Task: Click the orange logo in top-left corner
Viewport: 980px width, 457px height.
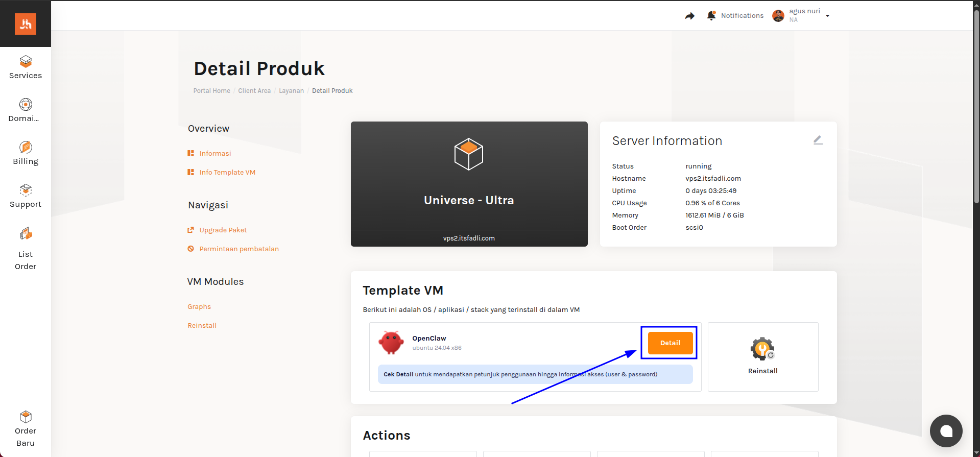Action: point(26,24)
